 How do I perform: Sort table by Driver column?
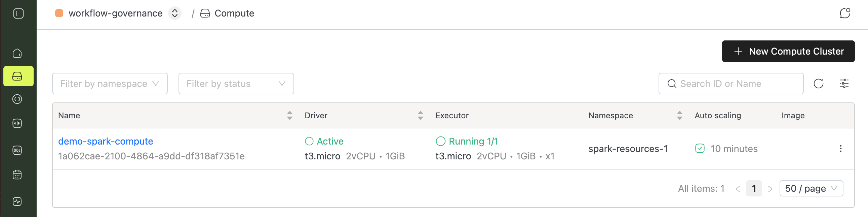coord(420,116)
